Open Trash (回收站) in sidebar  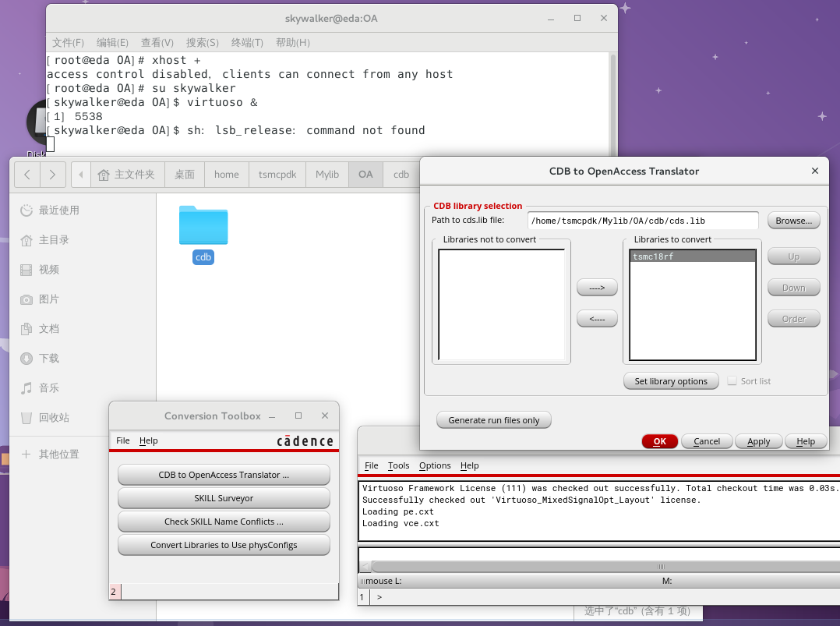point(44,418)
